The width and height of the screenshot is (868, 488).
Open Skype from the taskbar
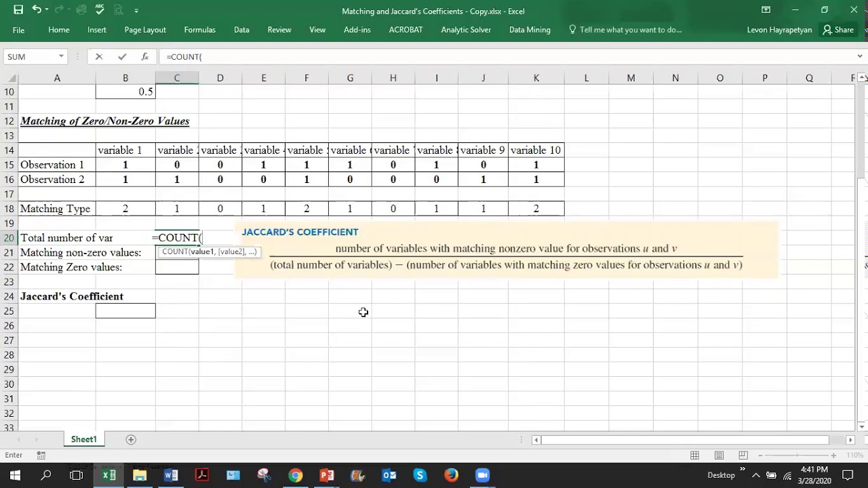pyautogui.click(x=420, y=475)
